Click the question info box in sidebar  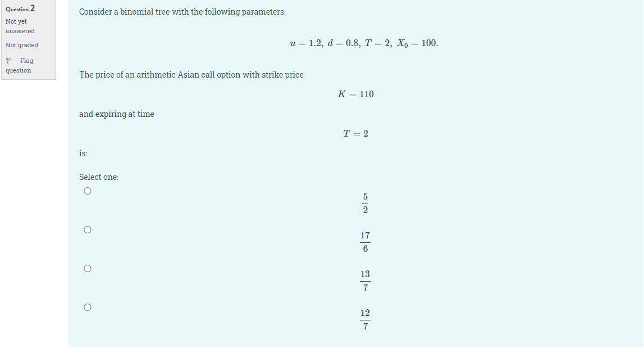pyautogui.click(x=28, y=39)
